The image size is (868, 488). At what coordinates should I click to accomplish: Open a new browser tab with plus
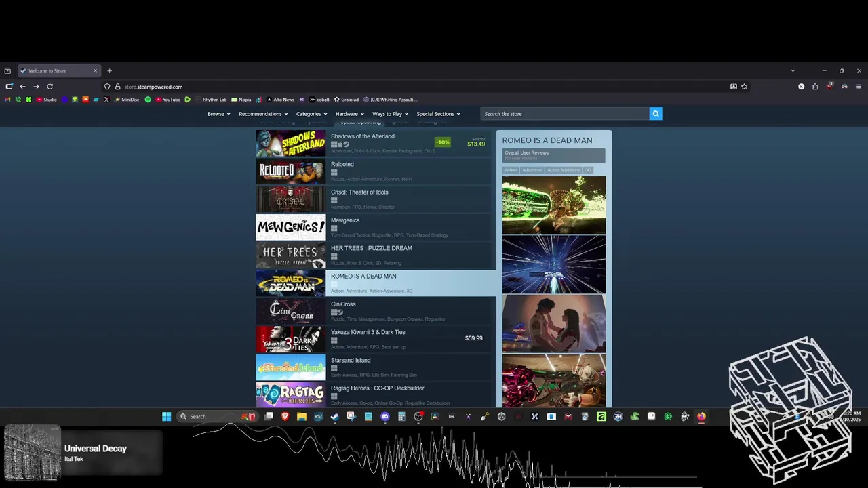[x=109, y=70]
